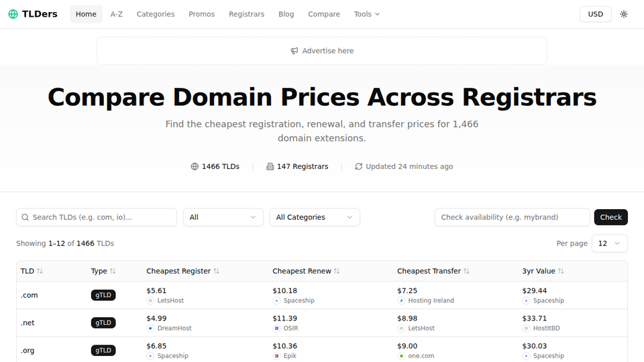Viewport: 644px width, 362px height.
Task: Click the $5.61 register price for .com
Action: point(156,290)
